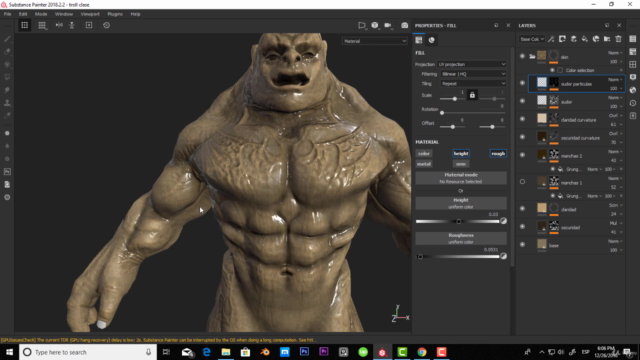Screen dimensions: 640x360
Task: Delete selected layer with trash icon
Action: (x=619, y=39)
